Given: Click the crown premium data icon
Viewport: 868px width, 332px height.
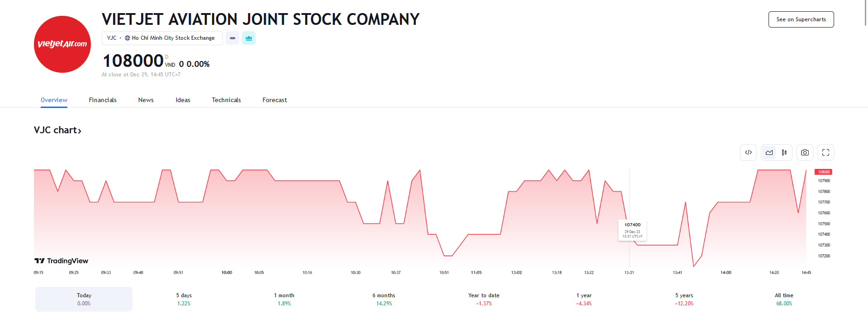Looking at the screenshot, I should click(x=249, y=38).
